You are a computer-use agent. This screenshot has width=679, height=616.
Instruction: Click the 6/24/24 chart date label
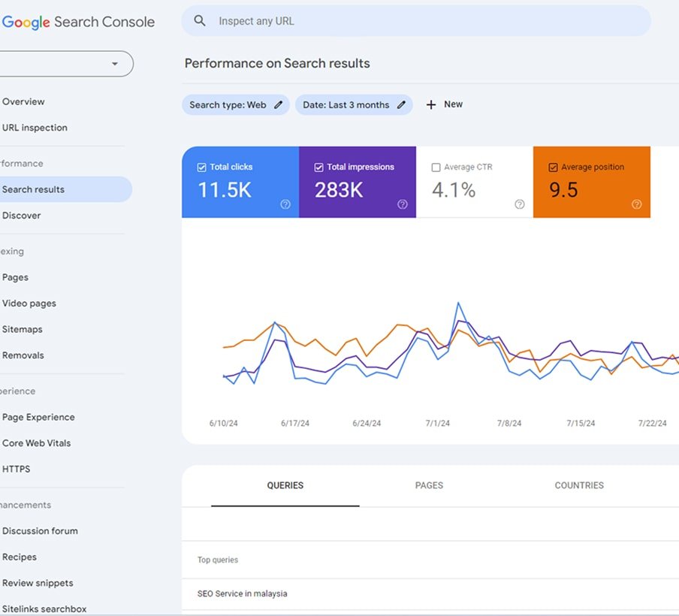[x=367, y=423]
